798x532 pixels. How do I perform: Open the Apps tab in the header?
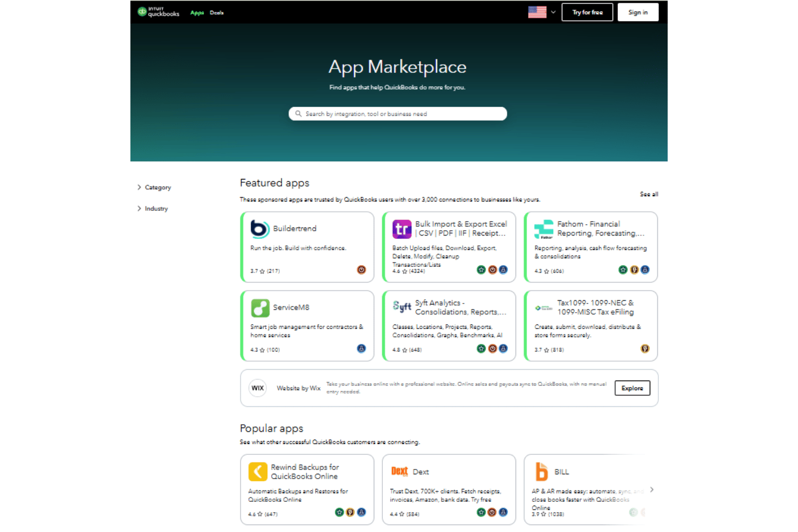tap(197, 12)
